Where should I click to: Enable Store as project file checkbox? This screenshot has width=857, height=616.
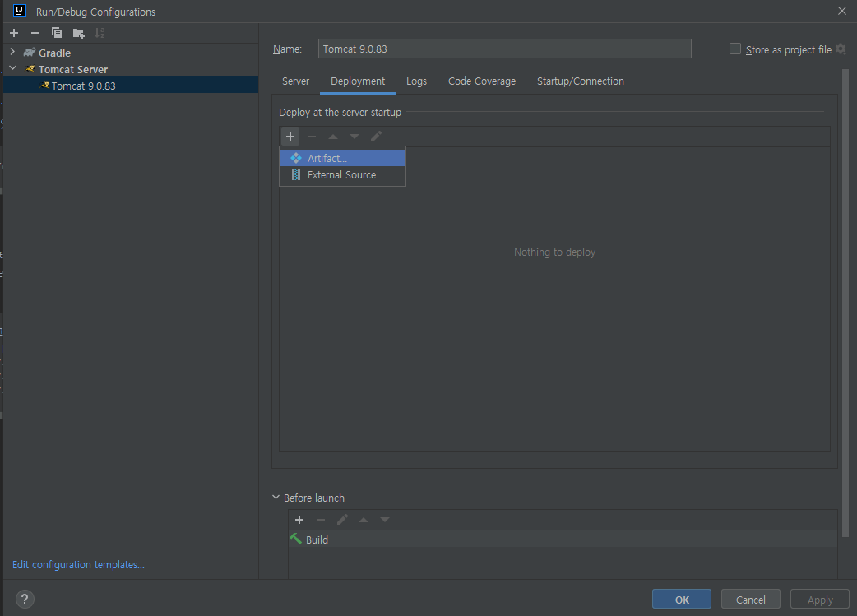click(735, 49)
